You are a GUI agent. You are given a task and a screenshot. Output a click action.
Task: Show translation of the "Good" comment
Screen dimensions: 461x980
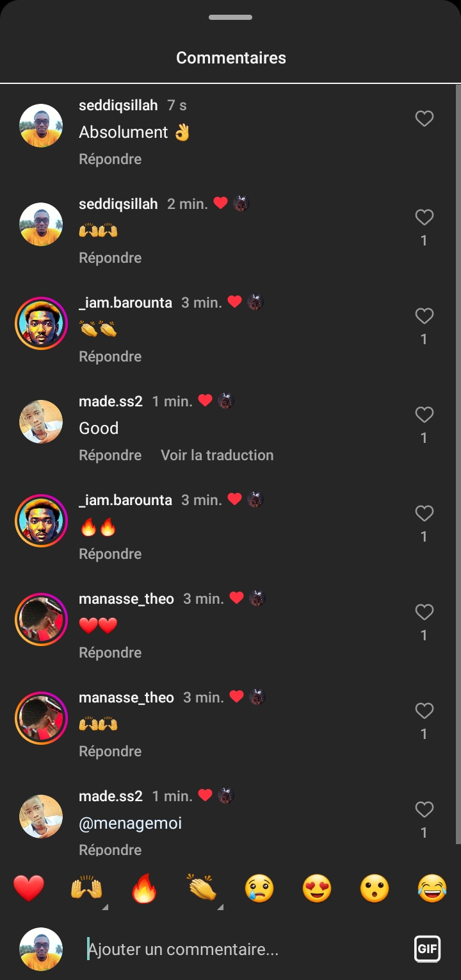pyautogui.click(x=217, y=455)
